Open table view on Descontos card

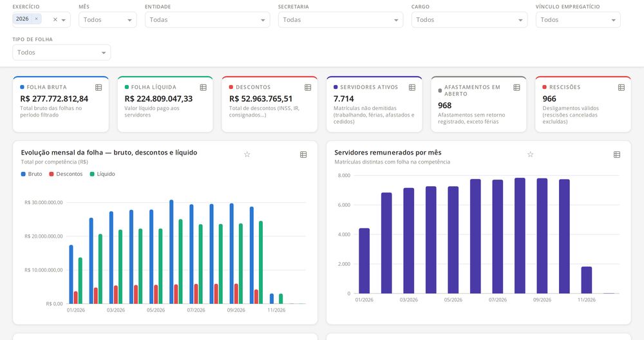308,88
